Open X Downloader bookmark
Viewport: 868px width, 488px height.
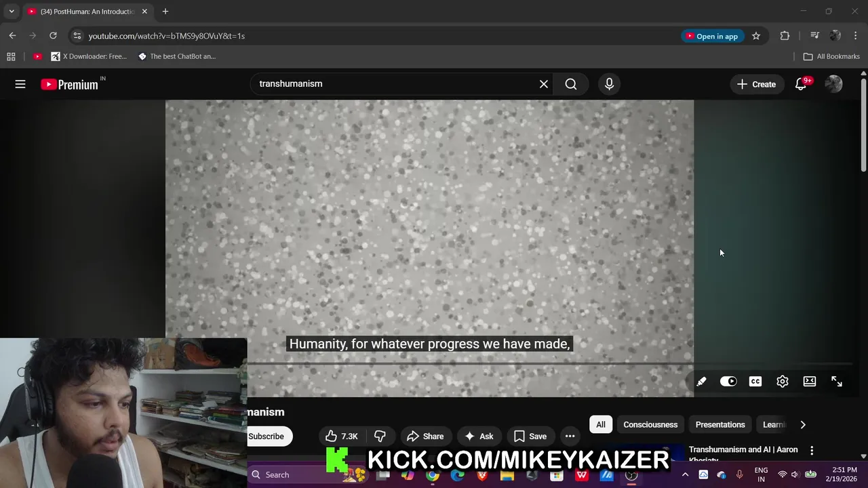click(x=89, y=56)
